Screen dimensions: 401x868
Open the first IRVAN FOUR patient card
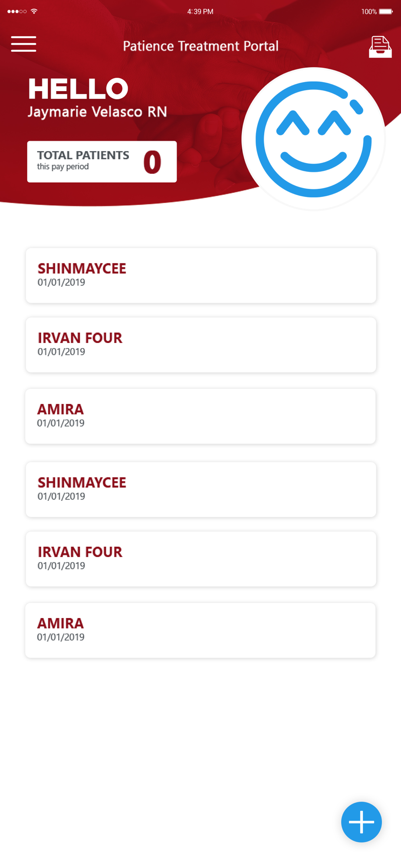point(201,345)
